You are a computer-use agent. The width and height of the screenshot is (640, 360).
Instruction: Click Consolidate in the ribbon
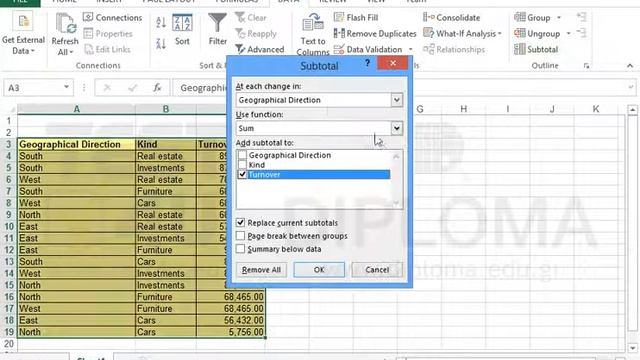coord(451,18)
